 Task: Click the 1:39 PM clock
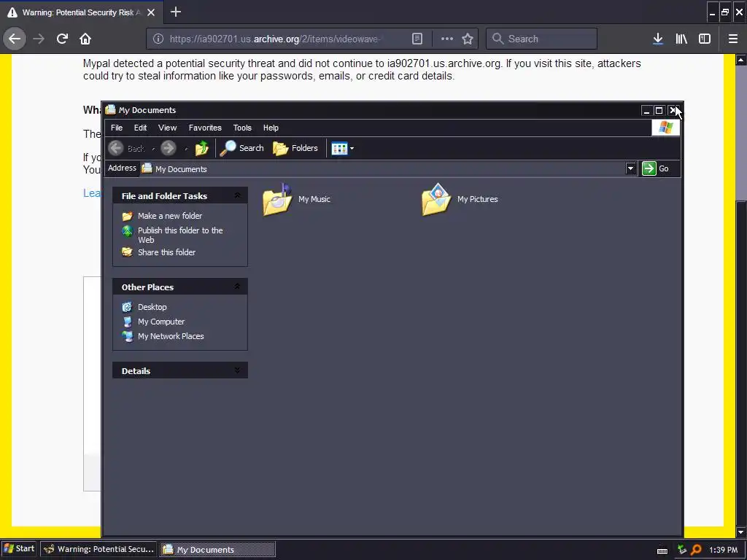[723, 550]
